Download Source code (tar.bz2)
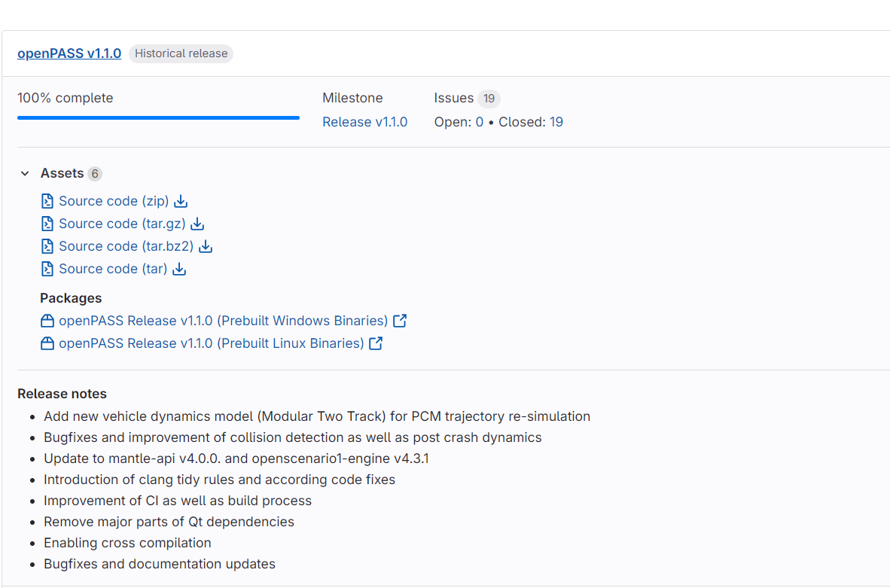Viewport: 890px width, 588px height. (126, 246)
